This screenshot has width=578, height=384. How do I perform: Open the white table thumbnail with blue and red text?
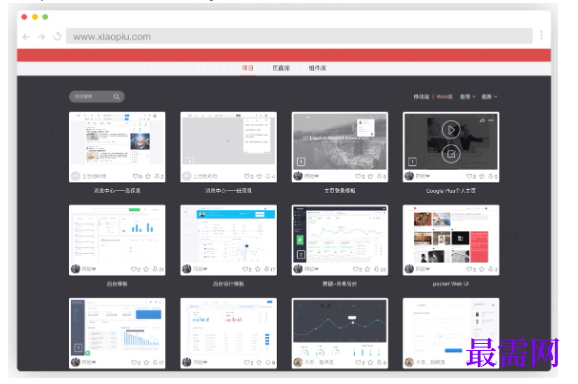[228, 328]
